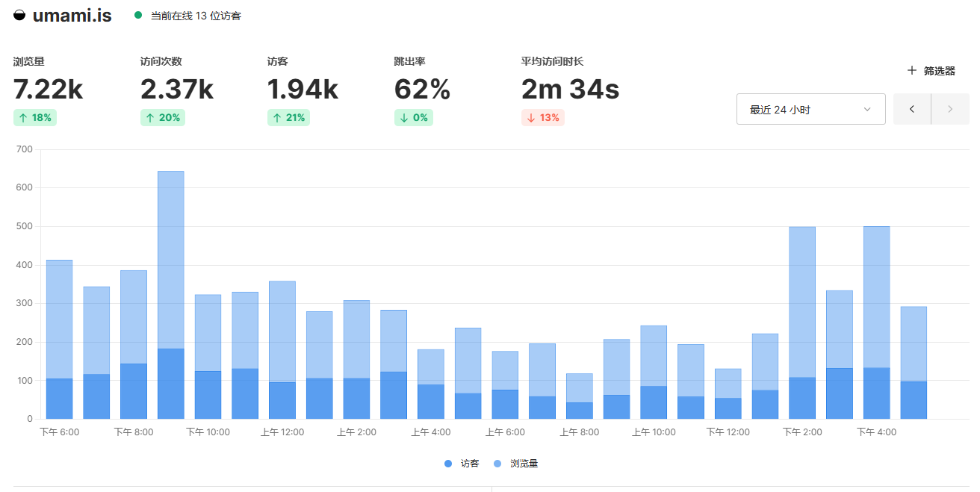The image size is (980, 492).
Task: Click the green online status dot
Action: 137,15
